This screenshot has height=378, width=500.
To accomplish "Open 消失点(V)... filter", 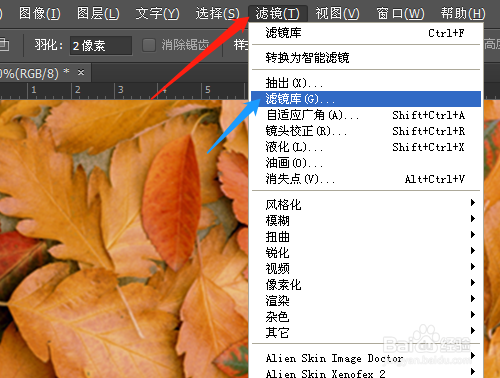I will click(366, 179).
